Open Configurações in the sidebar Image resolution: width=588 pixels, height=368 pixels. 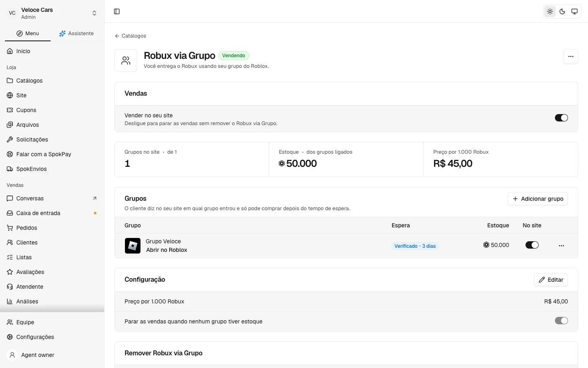(52, 337)
